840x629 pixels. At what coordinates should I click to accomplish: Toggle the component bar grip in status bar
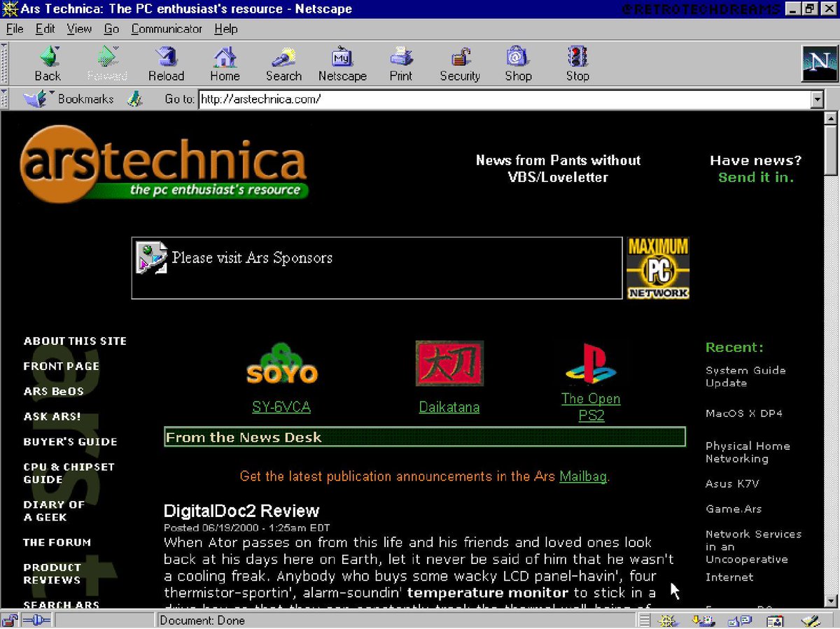click(645, 620)
